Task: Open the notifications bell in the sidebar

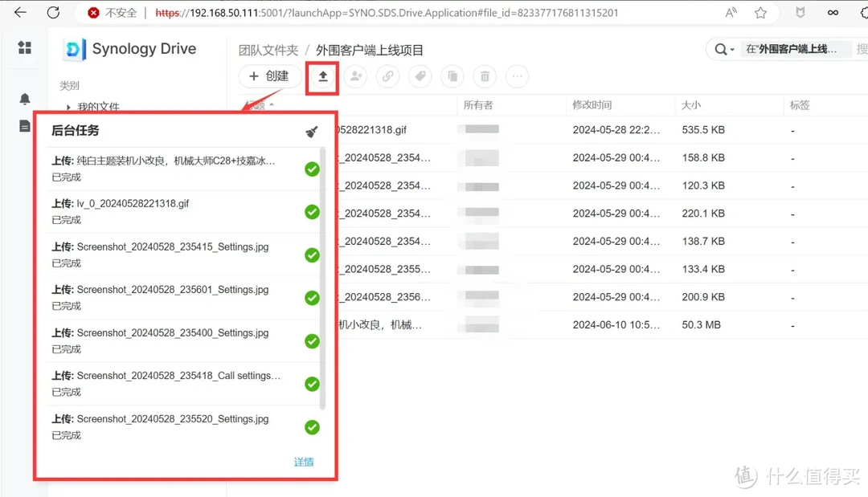Action: [x=24, y=98]
